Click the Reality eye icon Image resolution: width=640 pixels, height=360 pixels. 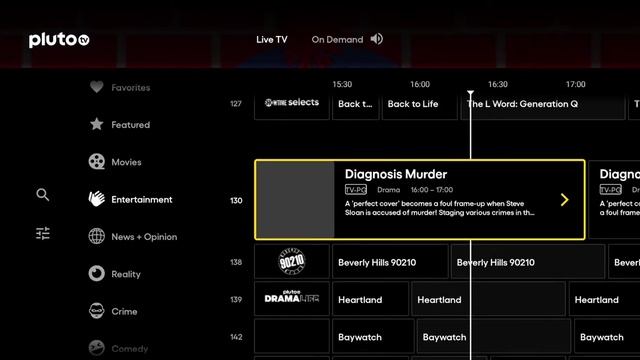(97, 273)
